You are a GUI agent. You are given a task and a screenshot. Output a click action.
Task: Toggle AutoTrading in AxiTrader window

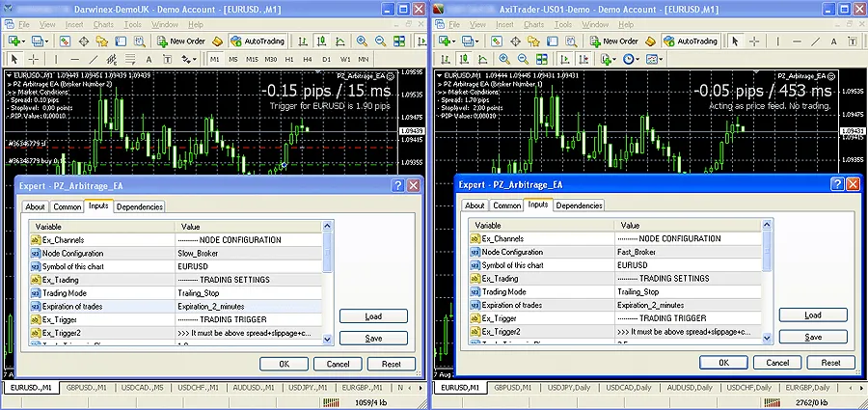[691, 41]
